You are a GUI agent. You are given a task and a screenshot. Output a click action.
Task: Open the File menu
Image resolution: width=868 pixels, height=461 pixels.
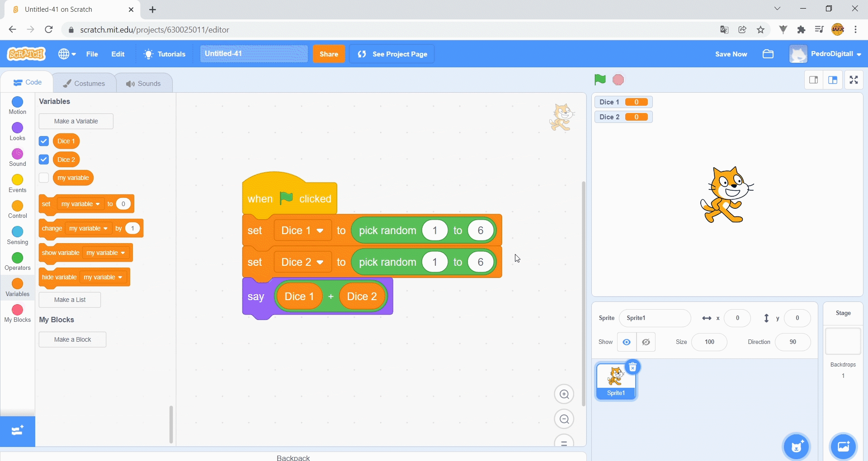(92, 54)
